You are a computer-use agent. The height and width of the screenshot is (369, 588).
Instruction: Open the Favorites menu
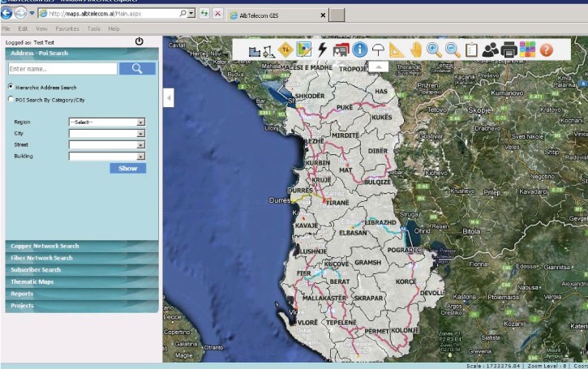67,28
